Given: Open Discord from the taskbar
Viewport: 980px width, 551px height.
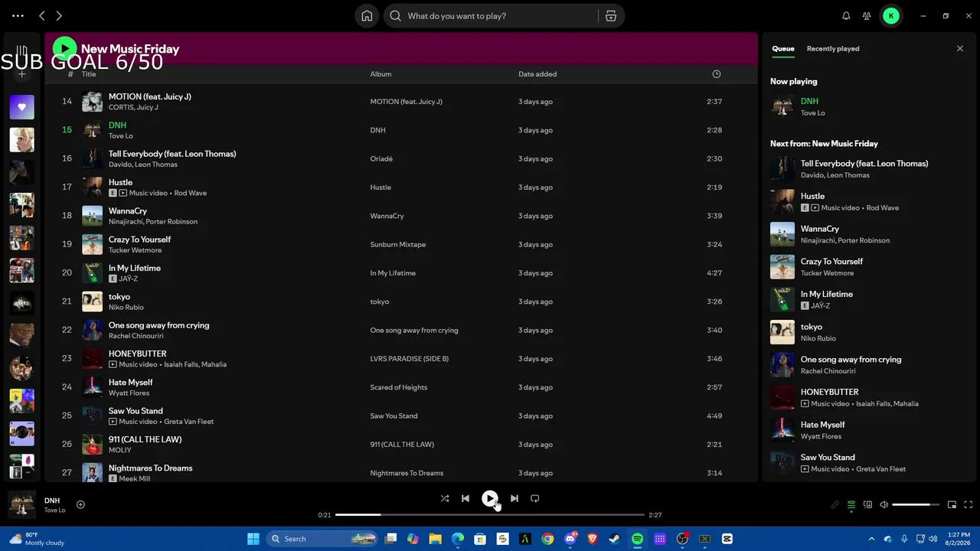Looking at the screenshot, I should pos(570,539).
